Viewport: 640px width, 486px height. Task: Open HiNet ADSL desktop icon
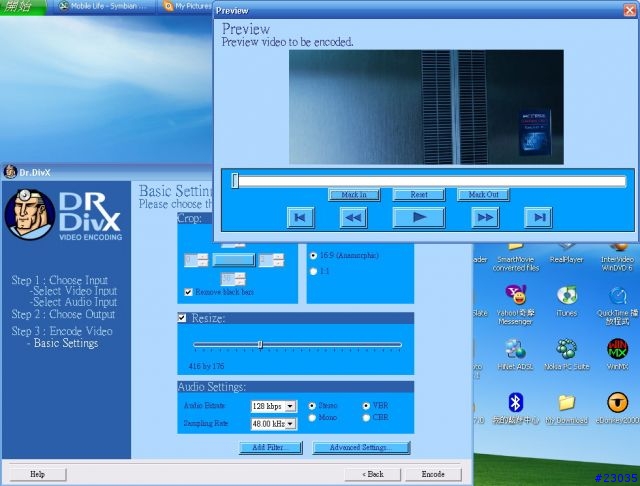tap(515, 354)
